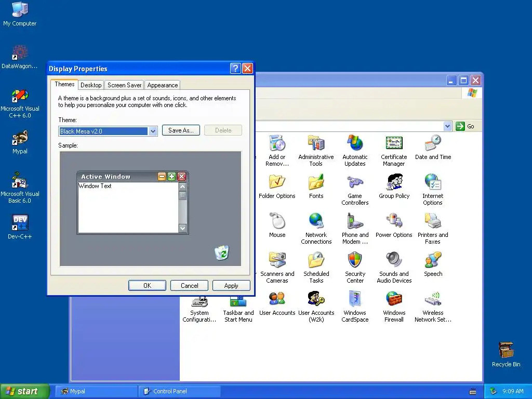Open Date and Time applet

[x=433, y=147]
